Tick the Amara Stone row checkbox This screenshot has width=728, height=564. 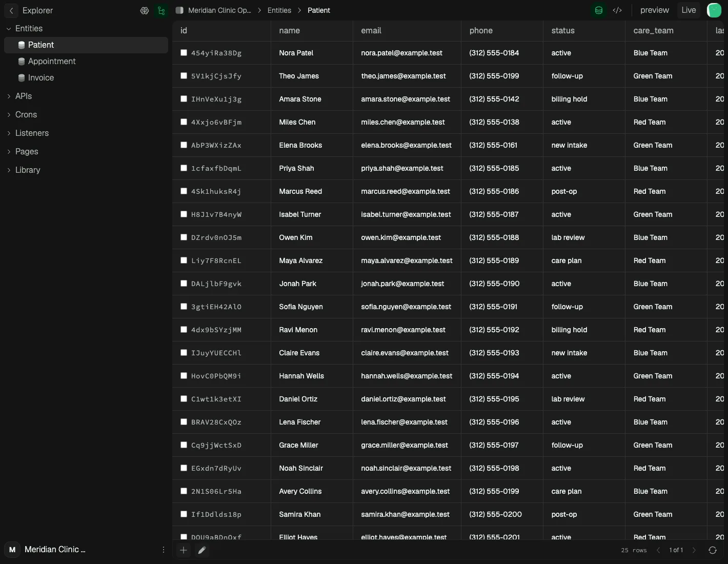(x=184, y=98)
